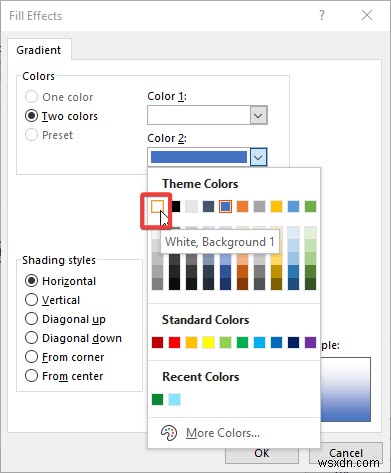The width and height of the screenshot is (391, 473).
Task: Pick the dark blue-gray theme color swatch
Action: point(208,206)
